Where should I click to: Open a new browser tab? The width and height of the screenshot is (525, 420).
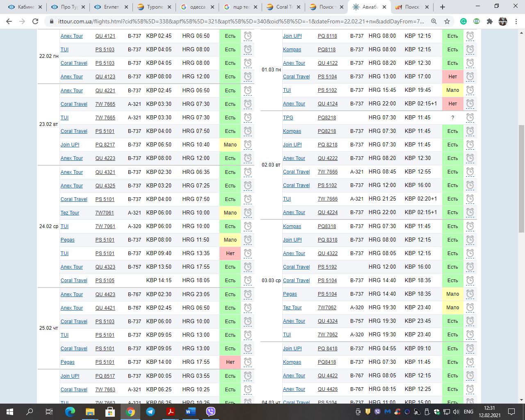pyautogui.click(x=443, y=7)
